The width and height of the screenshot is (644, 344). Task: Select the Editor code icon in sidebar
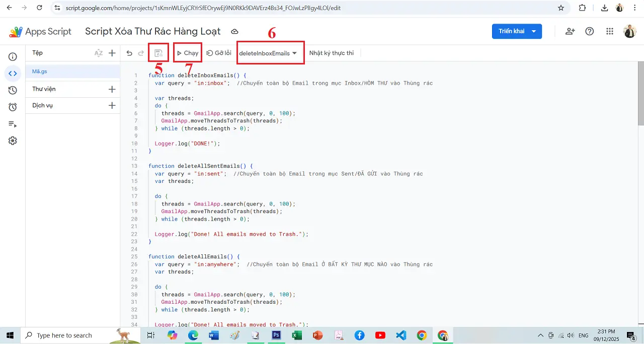coord(13,73)
